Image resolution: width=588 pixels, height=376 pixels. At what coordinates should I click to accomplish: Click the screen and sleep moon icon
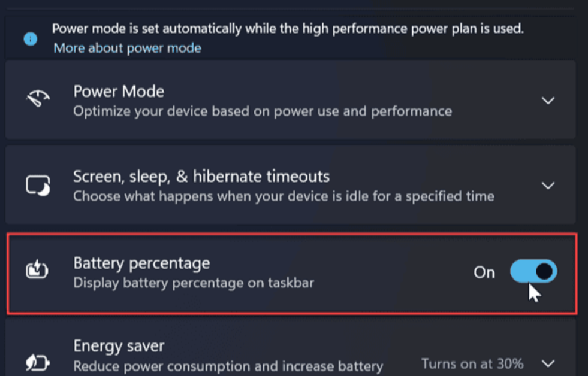click(37, 185)
